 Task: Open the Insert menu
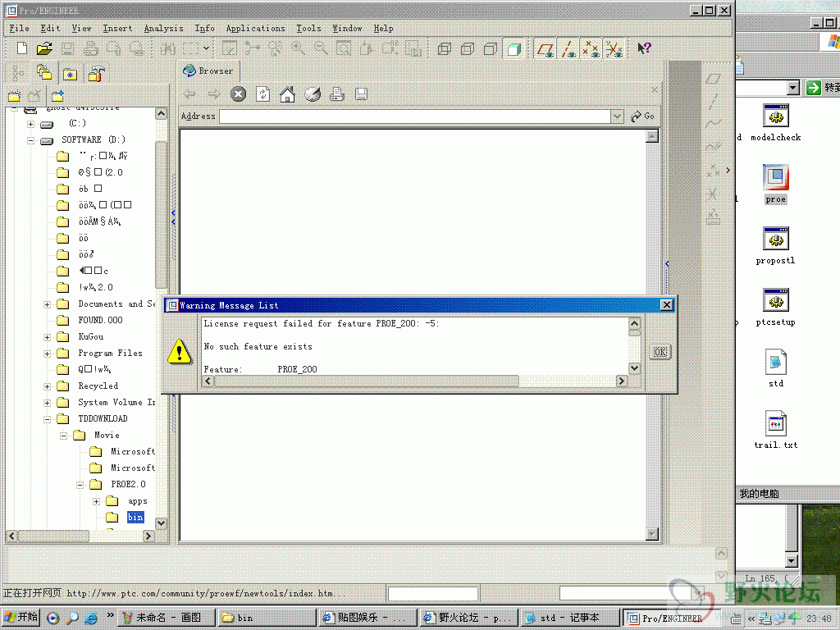click(x=117, y=29)
